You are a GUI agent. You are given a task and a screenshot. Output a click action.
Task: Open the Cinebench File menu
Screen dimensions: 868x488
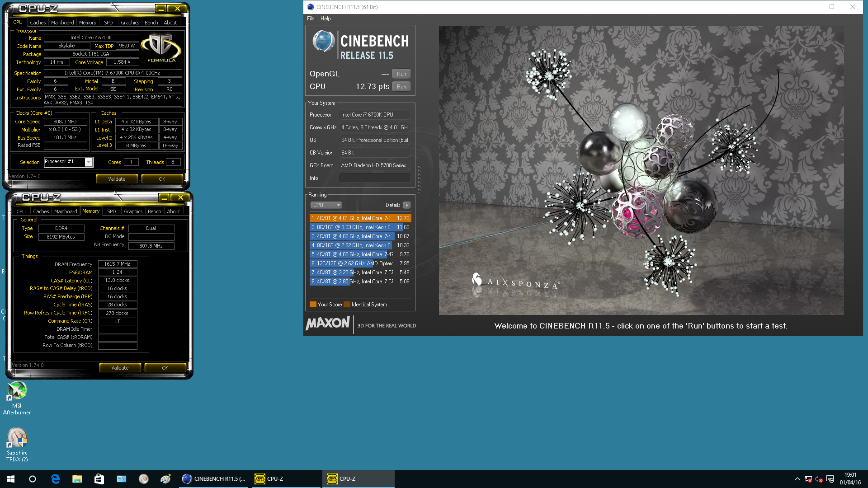311,19
